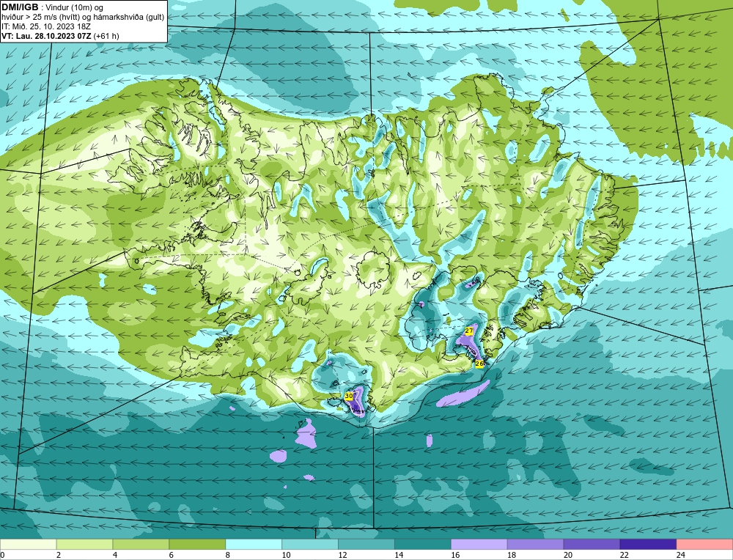Click the legend value 16

tap(455, 555)
